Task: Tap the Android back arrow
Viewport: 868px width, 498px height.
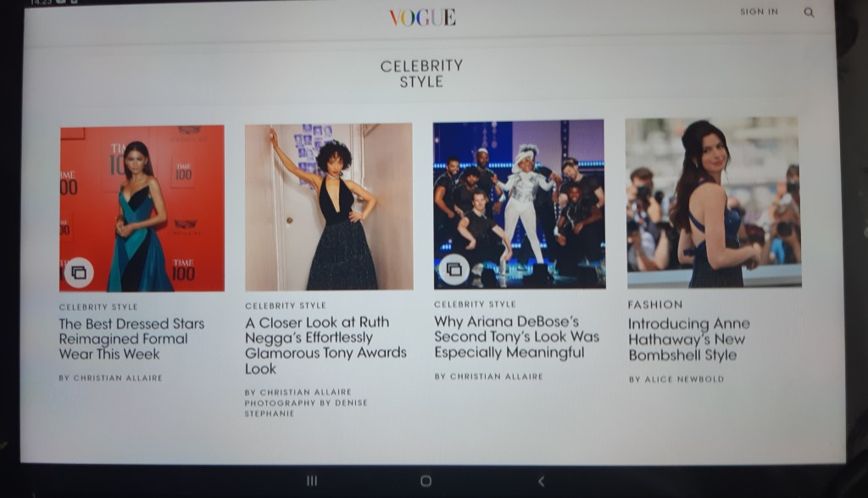Action: click(541, 481)
